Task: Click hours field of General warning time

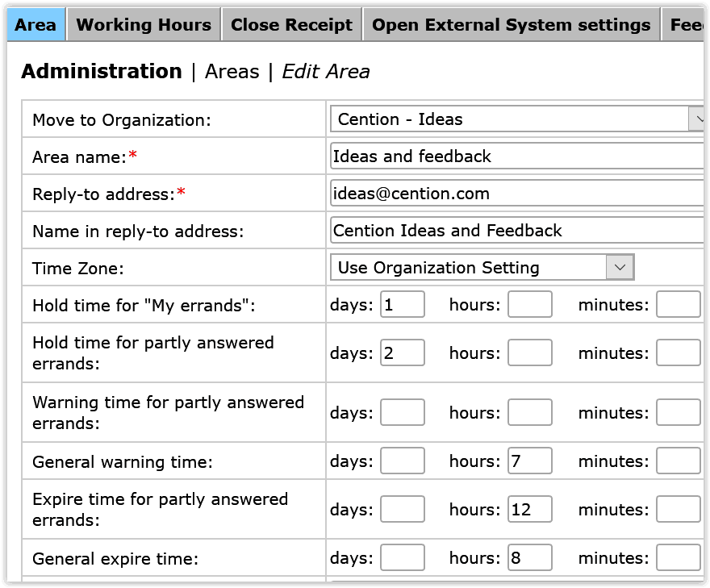Action: [x=529, y=461]
